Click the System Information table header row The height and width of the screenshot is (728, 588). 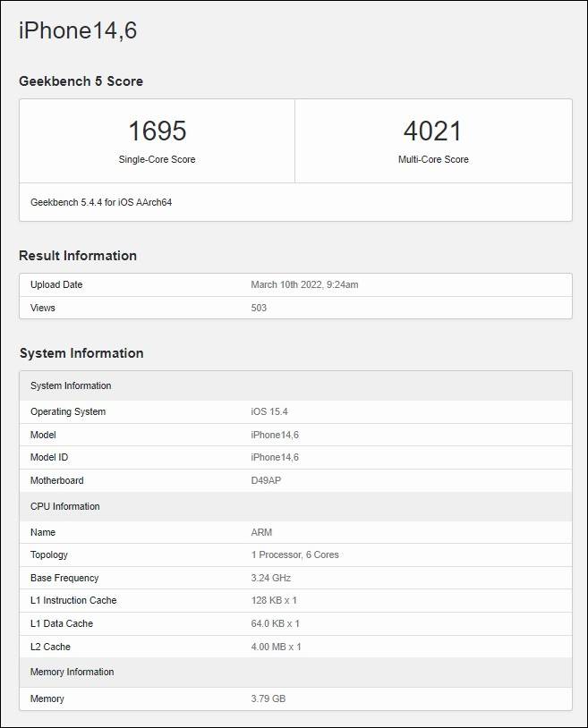295,385
